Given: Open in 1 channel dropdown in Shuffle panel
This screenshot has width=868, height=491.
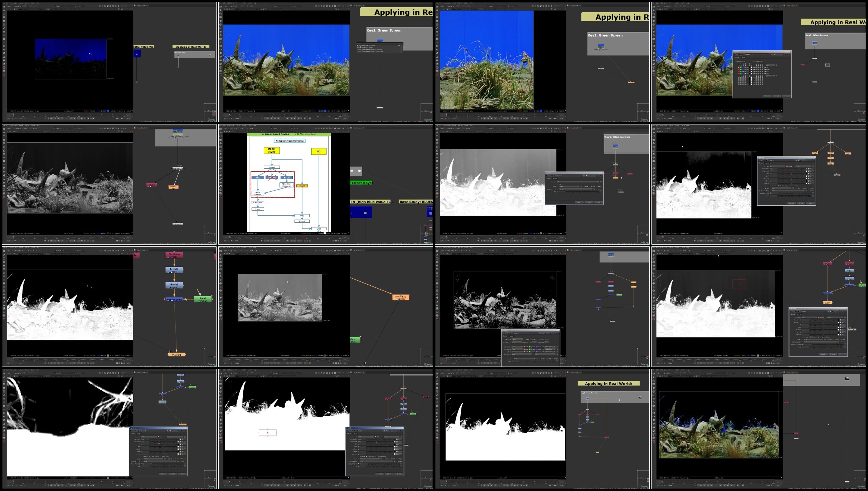Looking at the screenshot, I should coord(741,62).
